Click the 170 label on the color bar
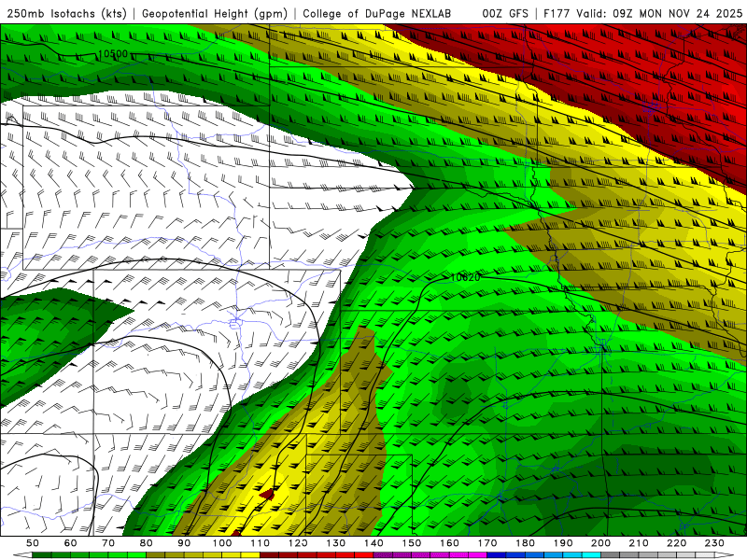747x560 pixels. point(487,543)
